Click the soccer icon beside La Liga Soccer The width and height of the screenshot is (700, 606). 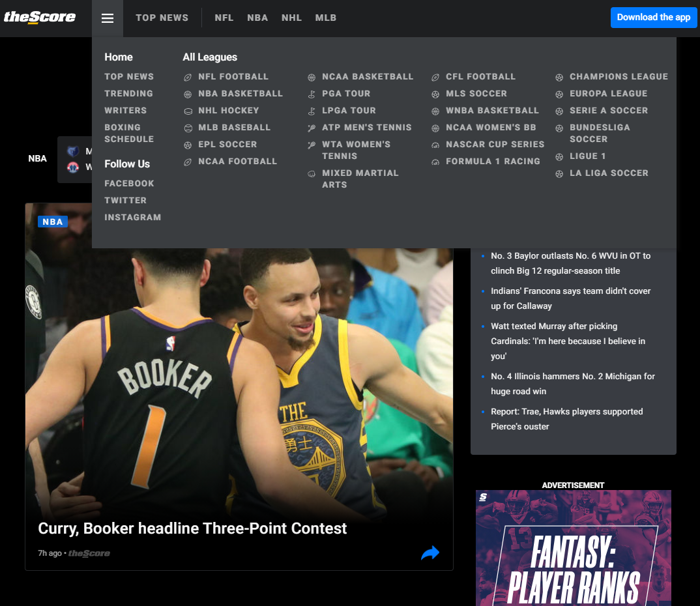pos(559,174)
